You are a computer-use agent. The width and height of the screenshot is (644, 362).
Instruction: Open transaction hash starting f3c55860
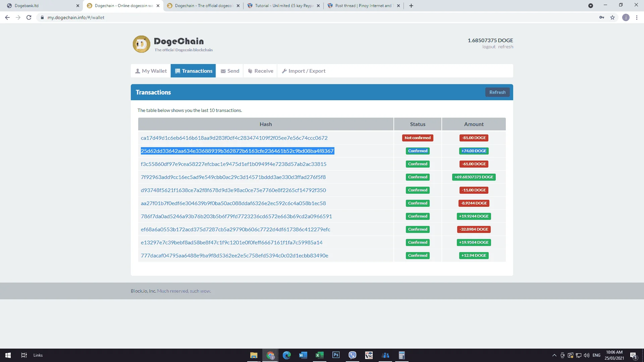coord(233,164)
